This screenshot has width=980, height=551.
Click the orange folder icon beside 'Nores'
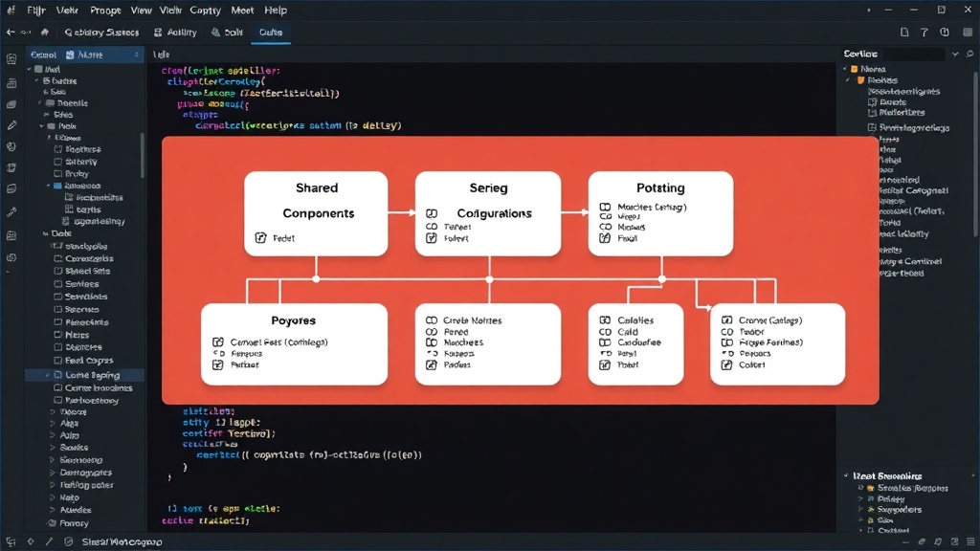coord(854,69)
